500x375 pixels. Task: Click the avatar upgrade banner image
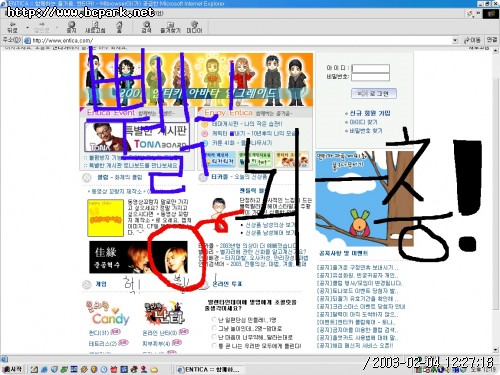tap(196, 80)
